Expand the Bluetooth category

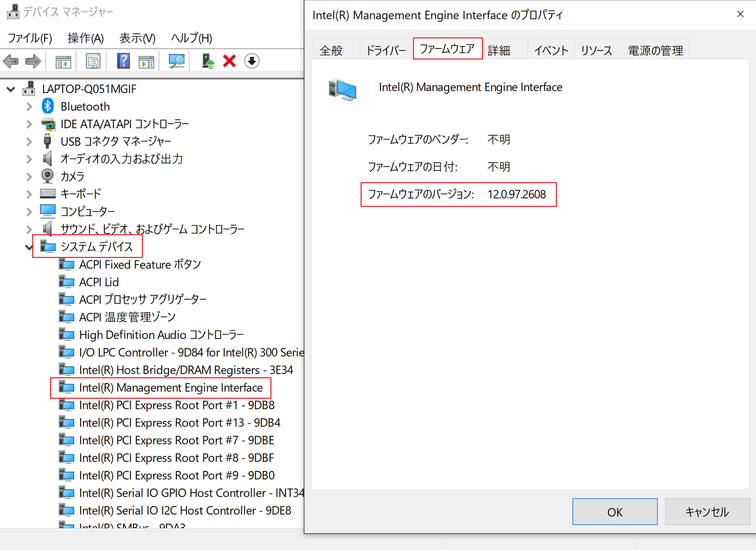[29, 107]
